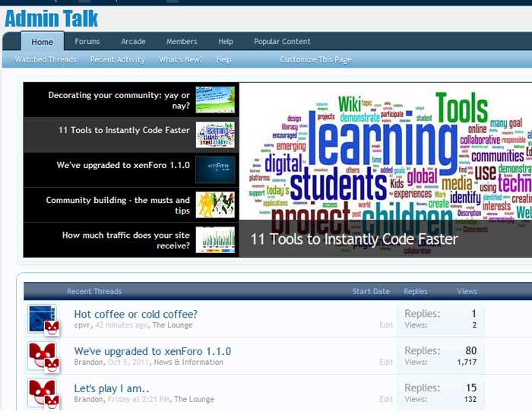Sort by the Replies column header
Image resolution: width=532 pixels, height=418 pixels.
(416, 291)
